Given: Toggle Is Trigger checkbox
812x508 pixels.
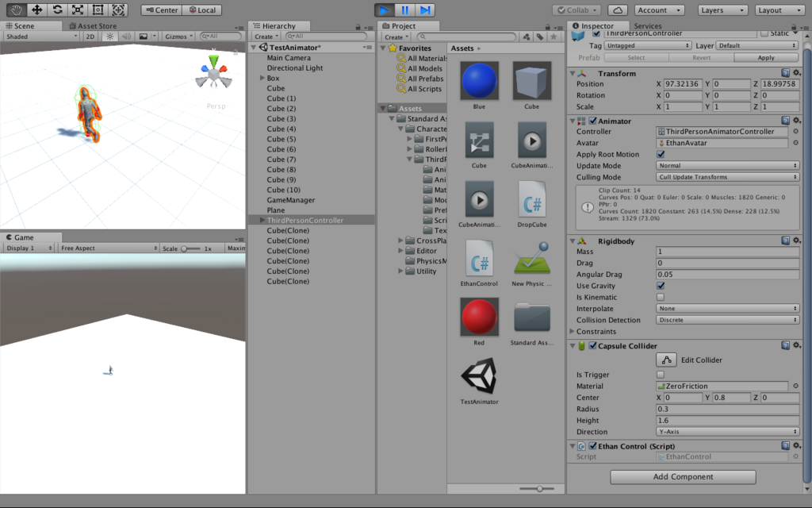Looking at the screenshot, I should coord(661,375).
